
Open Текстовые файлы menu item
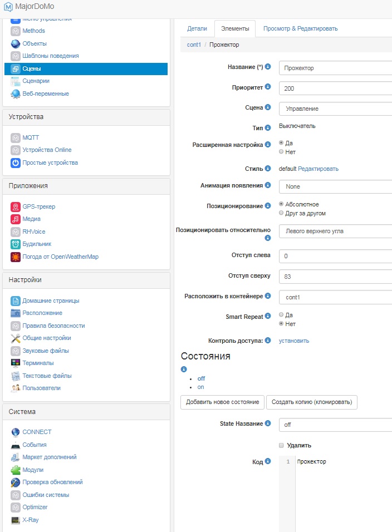[x=47, y=376]
